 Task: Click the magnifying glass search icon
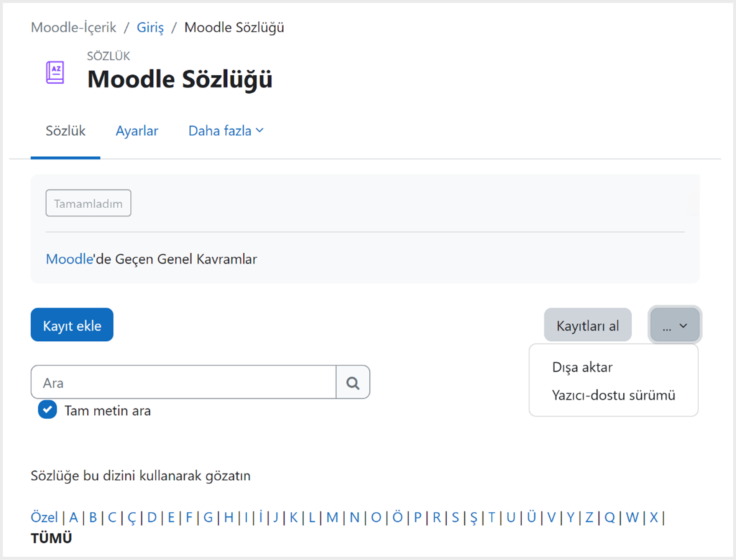(x=353, y=382)
